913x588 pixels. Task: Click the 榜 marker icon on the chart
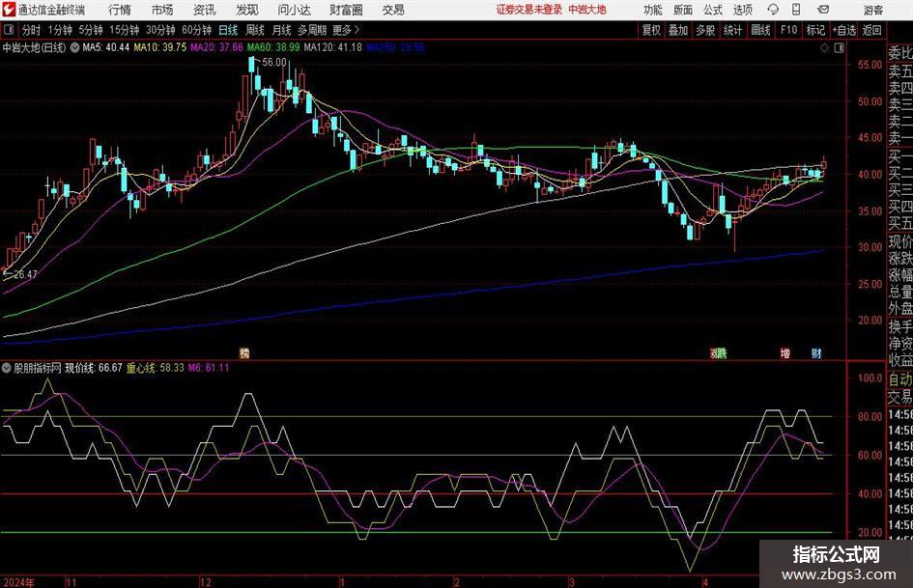coord(244,352)
